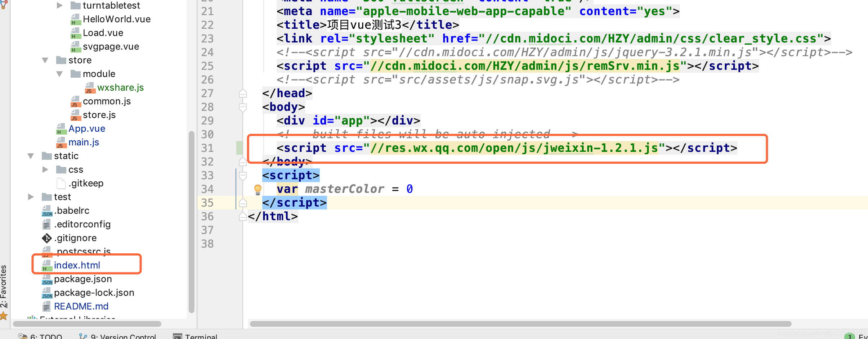Click the div id="app" line
This screenshot has width=868, height=339.
click(348, 121)
